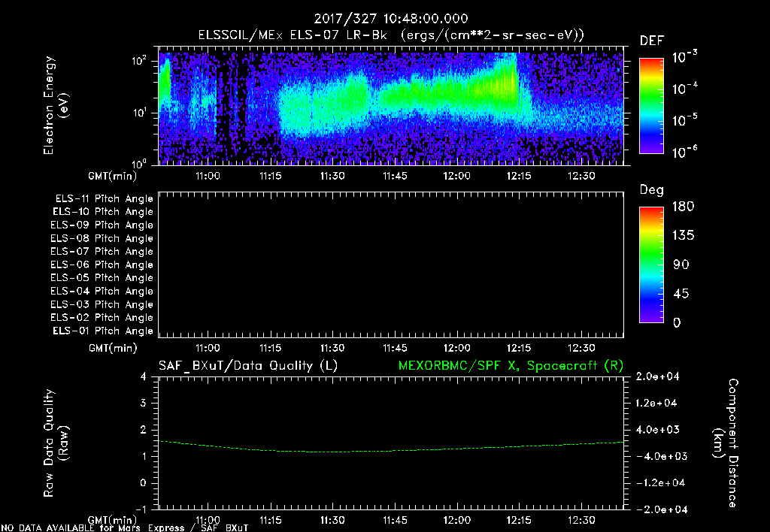770x532 pixels.
Task: Select the ELS-05 Pitch Angle row label
Action: pyautogui.click(x=102, y=278)
